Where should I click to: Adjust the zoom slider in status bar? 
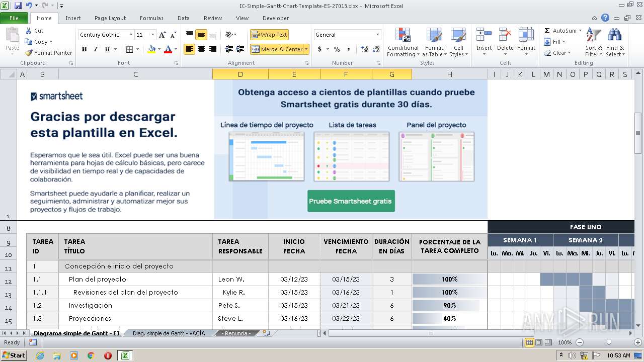(609, 342)
